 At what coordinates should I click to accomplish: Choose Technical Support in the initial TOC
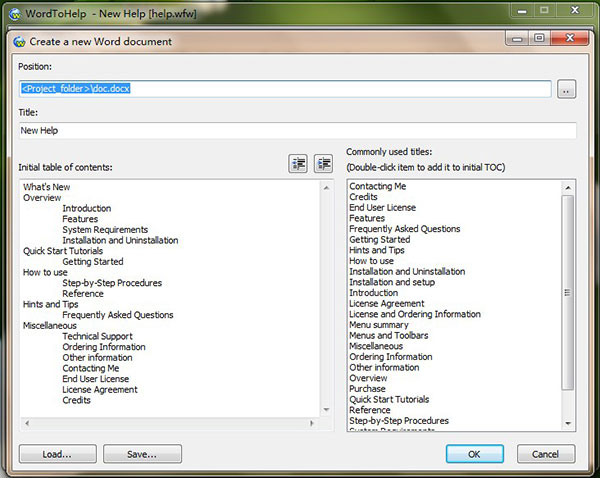tap(97, 336)
